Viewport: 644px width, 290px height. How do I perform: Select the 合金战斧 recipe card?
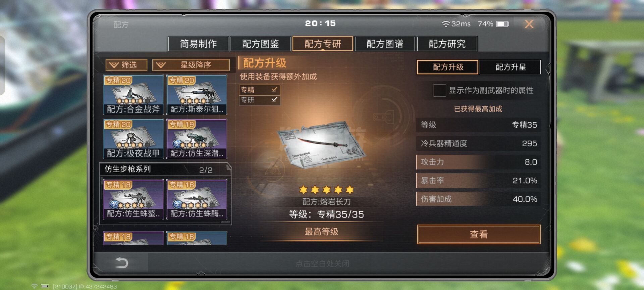(x=133, y=95)
